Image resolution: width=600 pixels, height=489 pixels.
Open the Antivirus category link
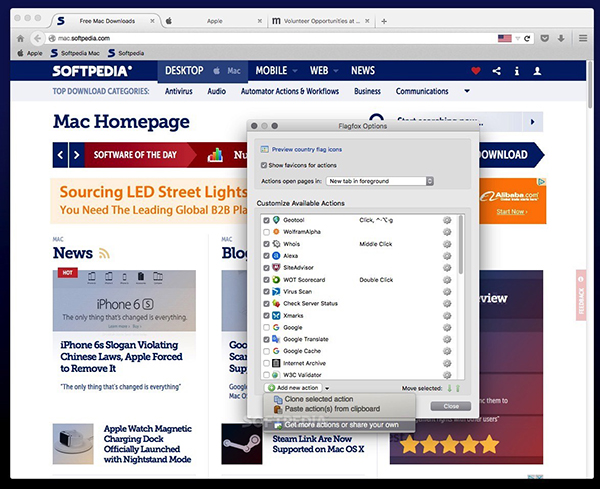pyautogui.click(x=178, y=91)
